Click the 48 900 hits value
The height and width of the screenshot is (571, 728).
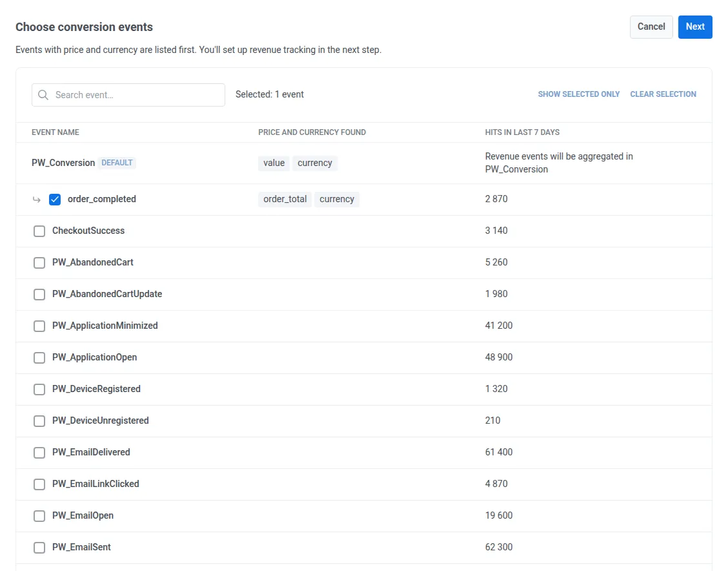(x=499, y=357)
